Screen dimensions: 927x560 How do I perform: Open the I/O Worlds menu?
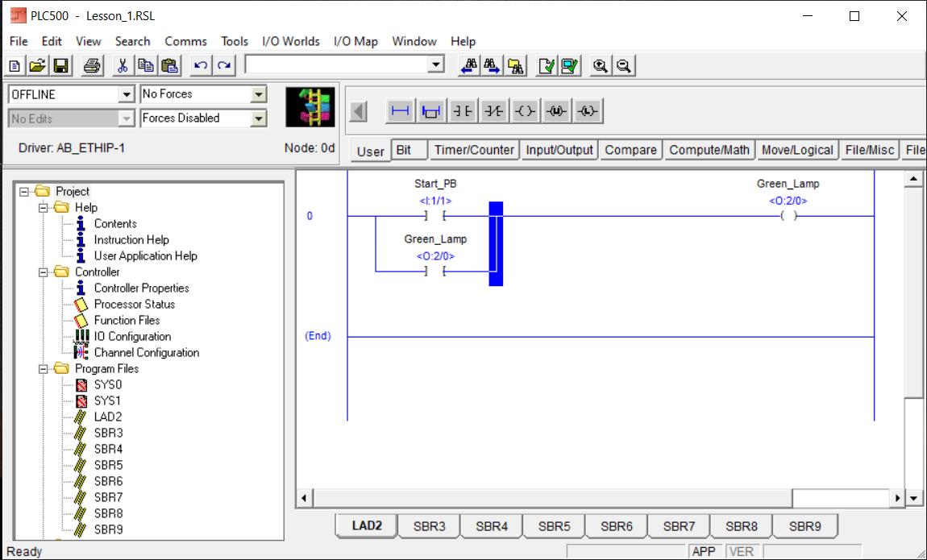(x=291, y=41)
